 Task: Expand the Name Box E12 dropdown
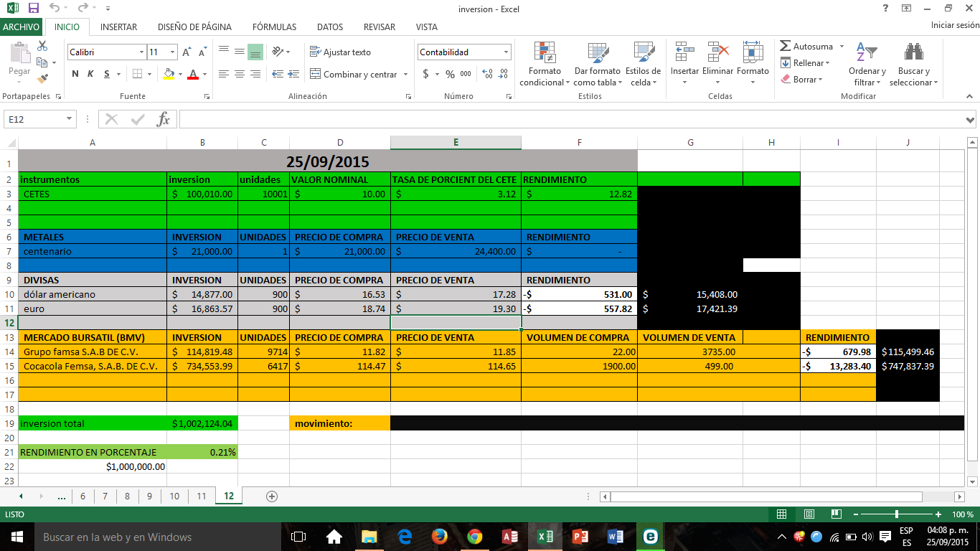pyautogui.click(x=70, y=119)
